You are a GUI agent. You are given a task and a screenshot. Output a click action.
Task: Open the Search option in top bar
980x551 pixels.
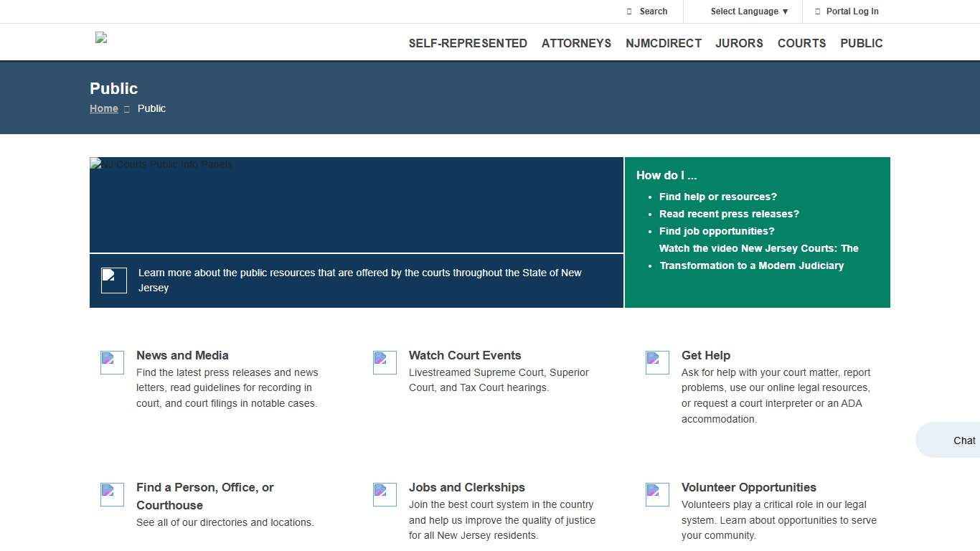(647, 11)
